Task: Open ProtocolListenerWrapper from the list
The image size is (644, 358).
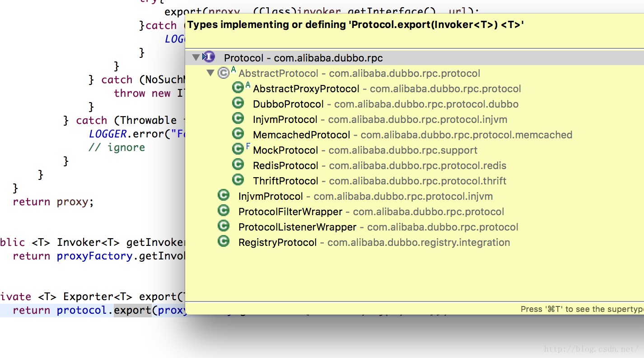Action: 378,227
